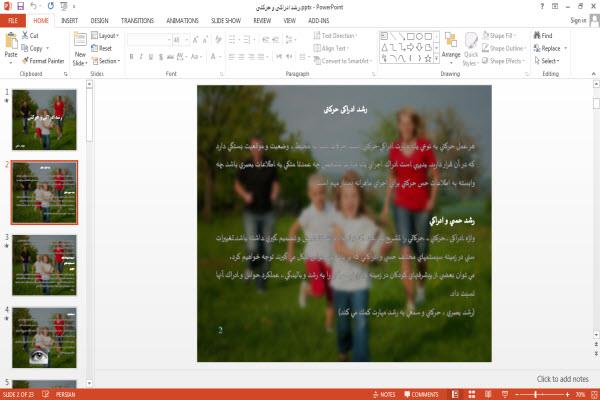This screenshot has width=600, height=400.
Task: Activate Format Painter
Action: click(43, 61)
